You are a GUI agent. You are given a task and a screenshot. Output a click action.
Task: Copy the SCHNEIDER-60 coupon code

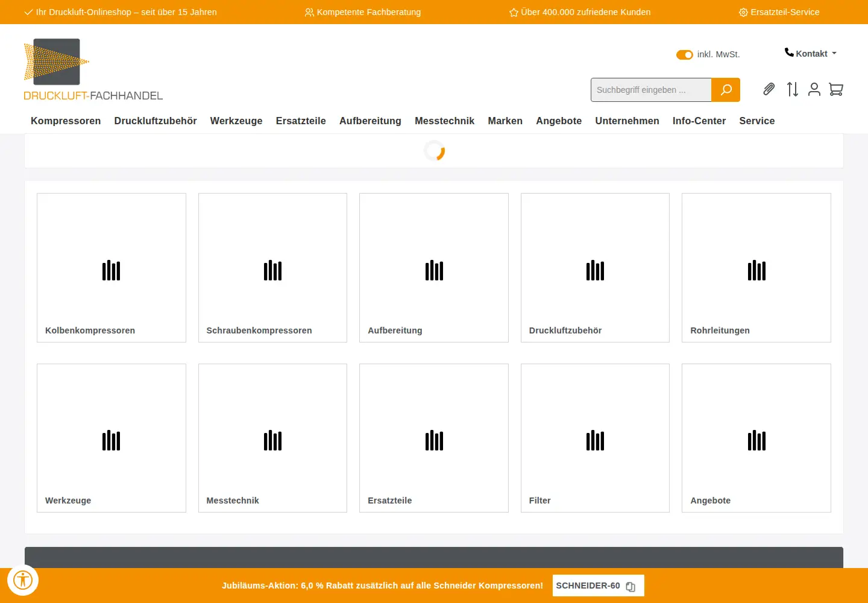point(631,586)
